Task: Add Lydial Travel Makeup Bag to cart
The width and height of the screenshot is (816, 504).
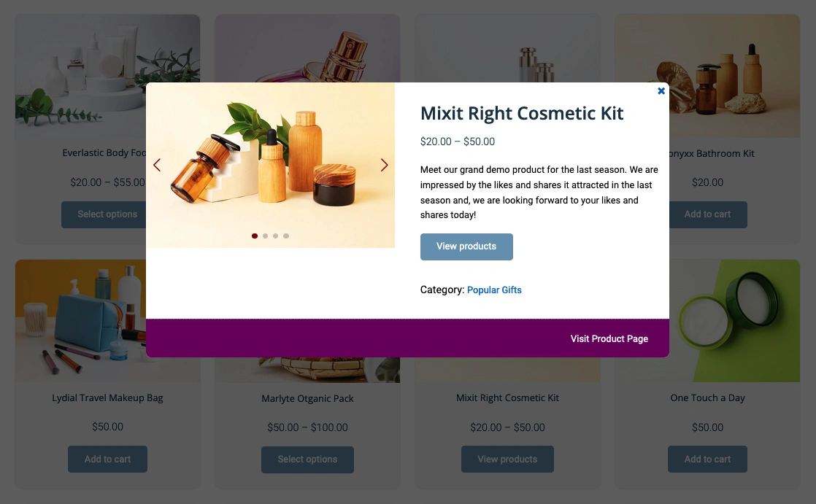Action: coord(107,460)
